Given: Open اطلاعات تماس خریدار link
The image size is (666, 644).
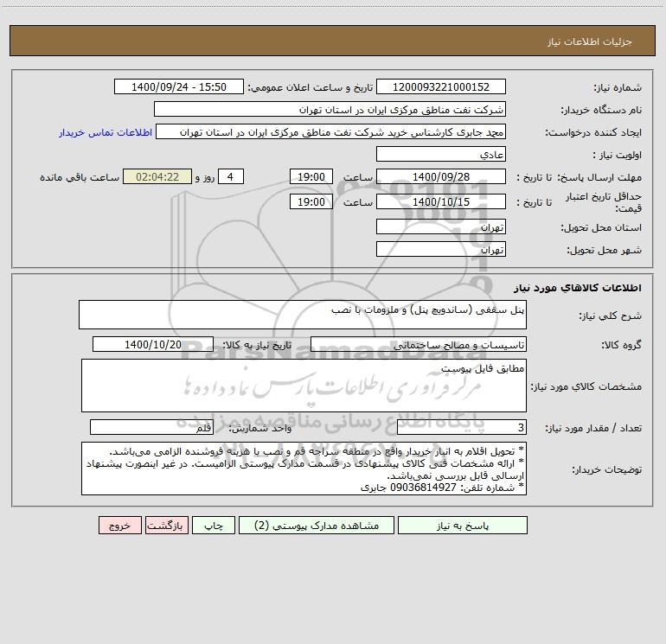Looking at the screenshot, I should click(106, 132).
